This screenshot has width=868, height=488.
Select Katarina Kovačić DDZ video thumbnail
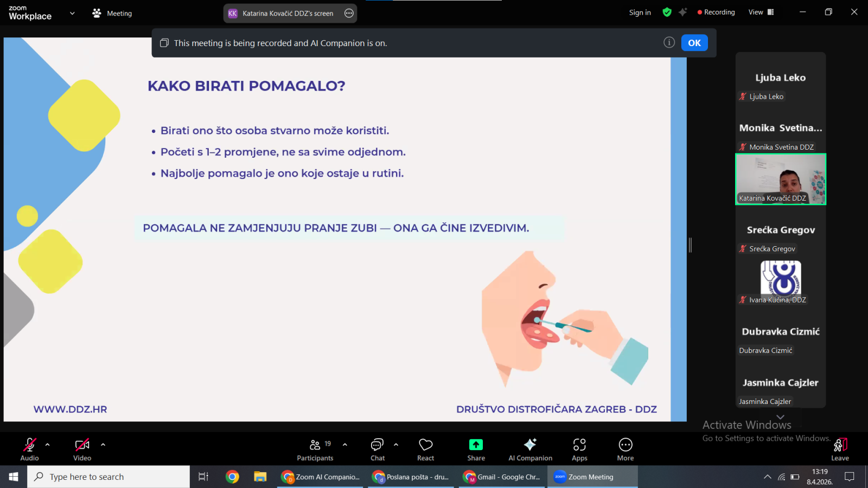(780, 179)
